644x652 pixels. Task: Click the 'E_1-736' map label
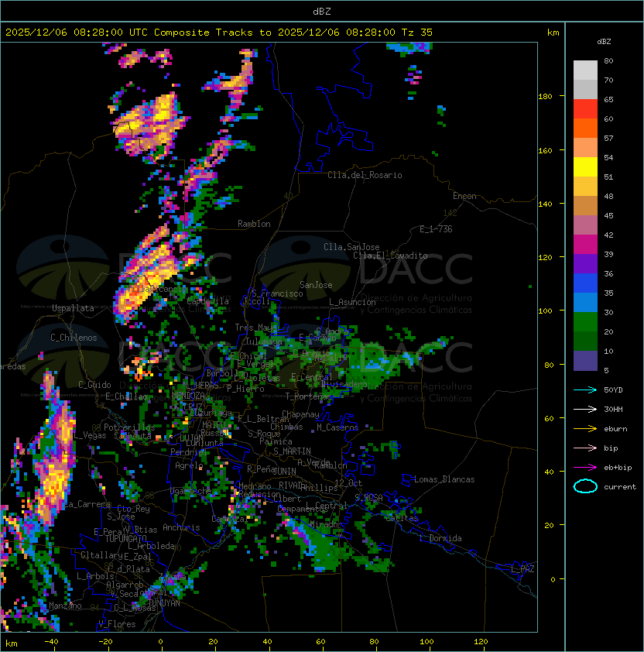(x=436, y=229)
